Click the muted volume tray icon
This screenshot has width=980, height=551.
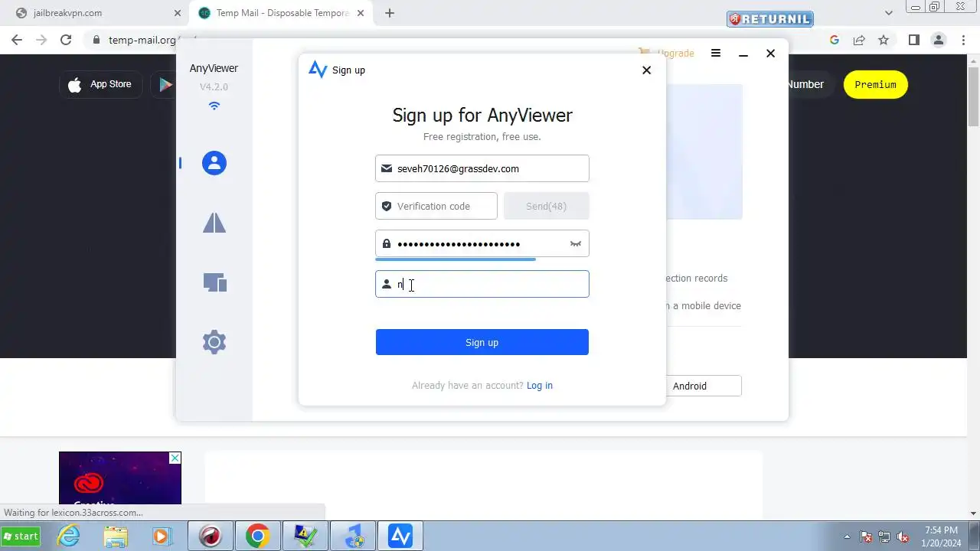903,536
